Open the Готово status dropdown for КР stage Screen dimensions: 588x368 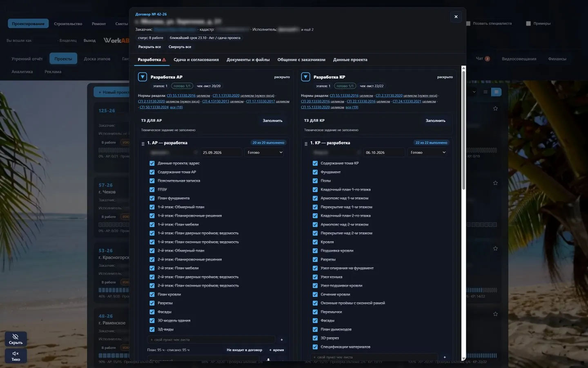[428, 153]
